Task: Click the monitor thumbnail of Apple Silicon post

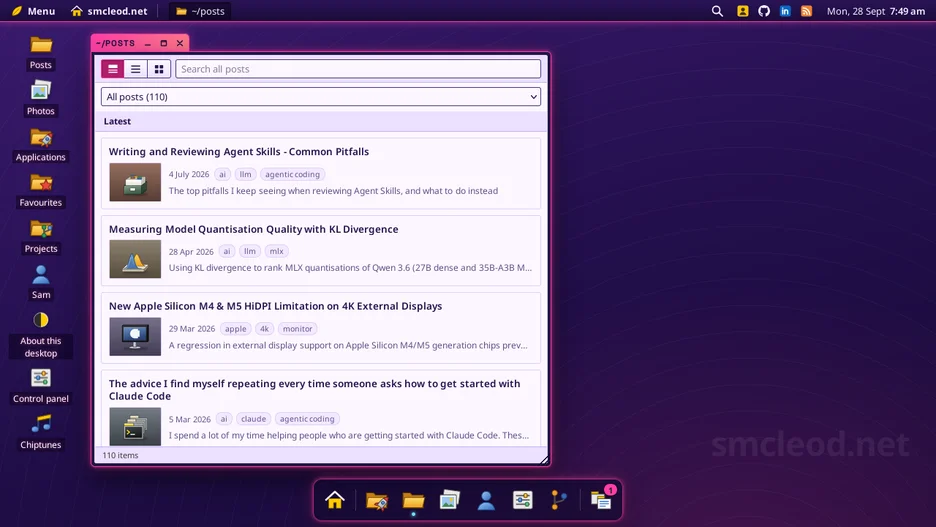Action: (x=135, y=337)
